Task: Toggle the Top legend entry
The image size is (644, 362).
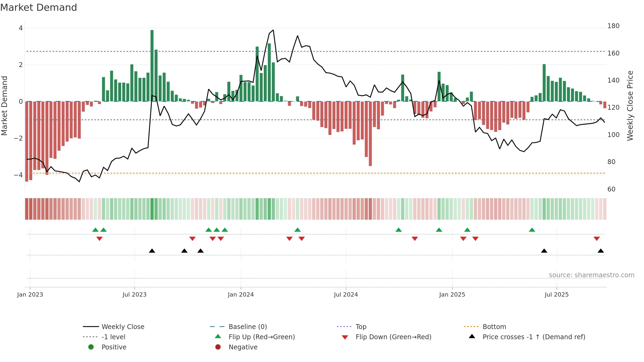Action: click(x=352, y=327)
